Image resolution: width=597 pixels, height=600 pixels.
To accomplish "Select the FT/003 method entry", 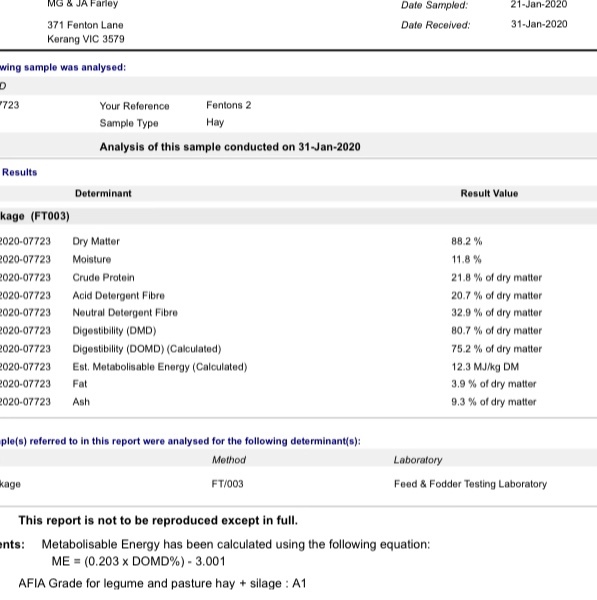I will click(x=227, y=484).
